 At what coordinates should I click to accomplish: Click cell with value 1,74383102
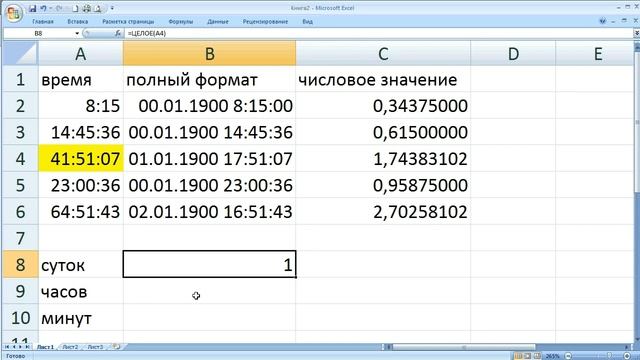383,158
